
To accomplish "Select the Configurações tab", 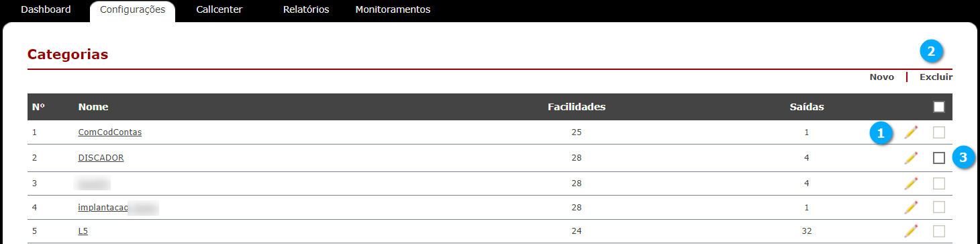I will click(x=132, y=11).
